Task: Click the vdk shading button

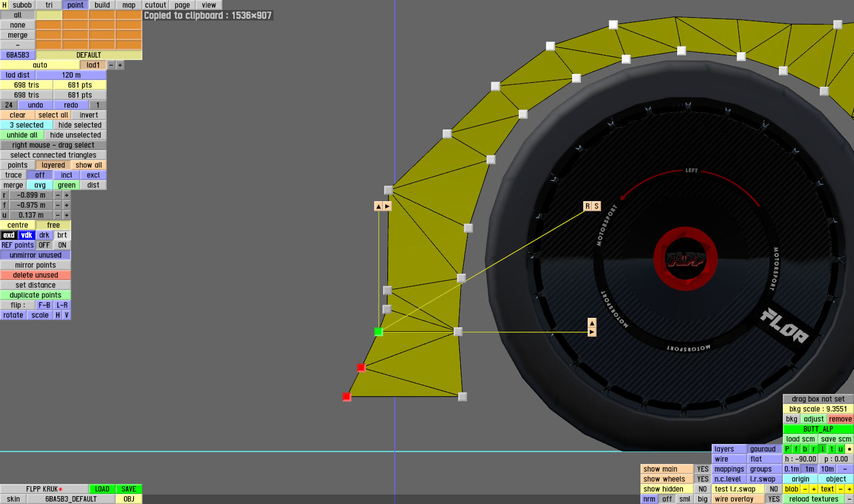Action: pyautogui.click(x=27, y=235)
